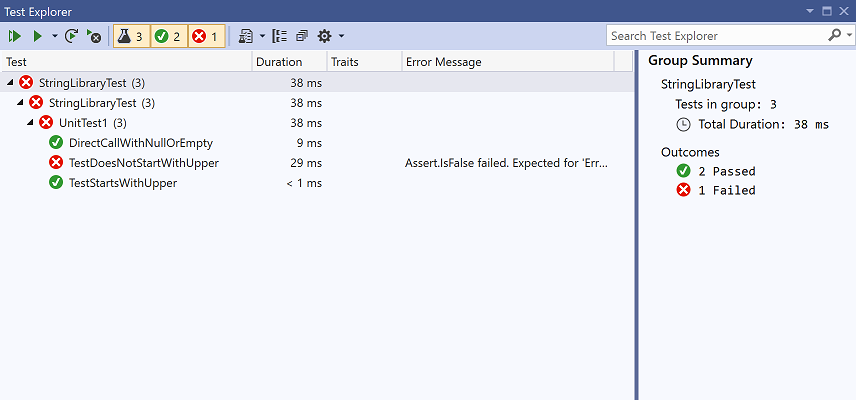Click Run All Tests icon
The image size is (856, 400).
15,36
